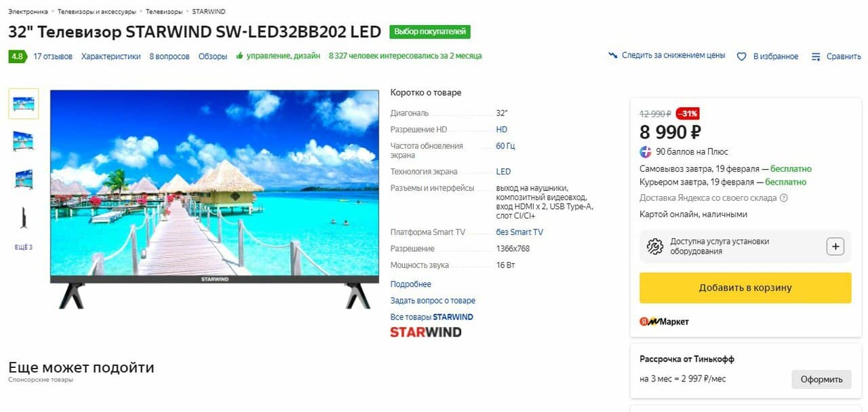
Task: Toggle the installation service plus button
Action: pos(835,246)
